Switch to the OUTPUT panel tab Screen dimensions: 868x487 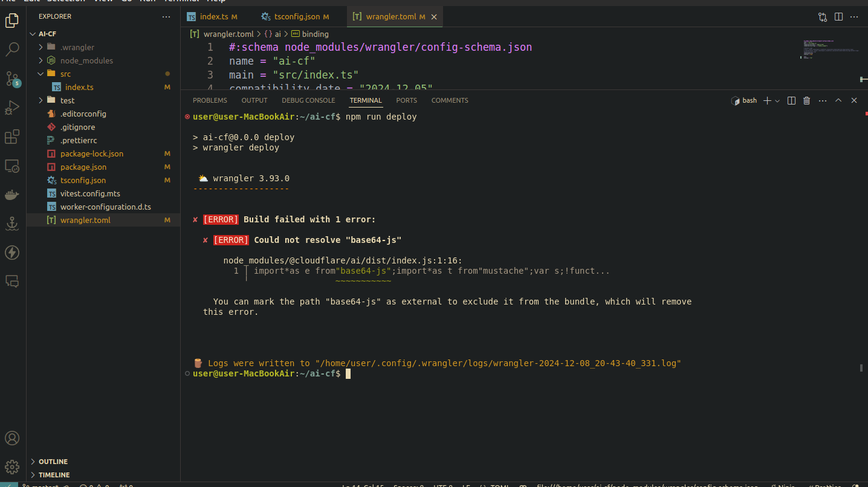(x=254, y=100)
